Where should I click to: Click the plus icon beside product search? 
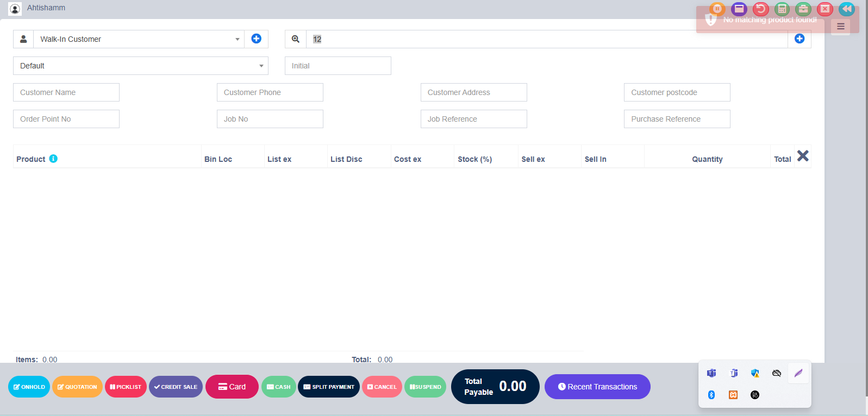799,39
